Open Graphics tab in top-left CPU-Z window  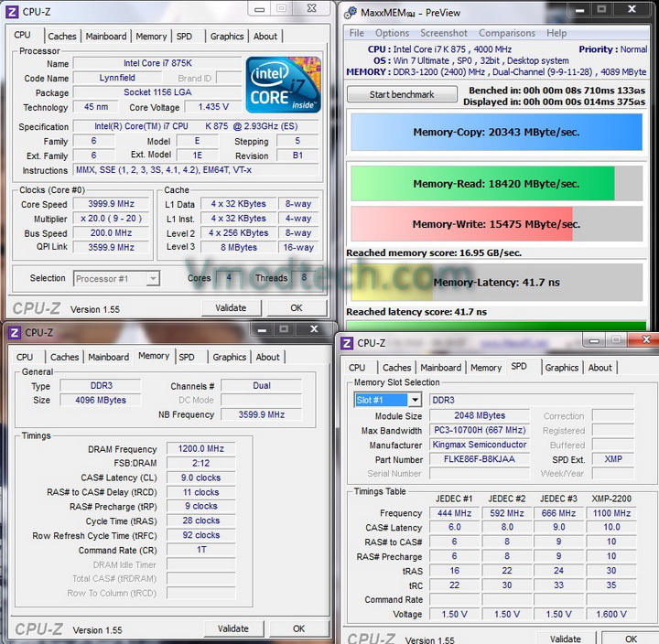pyautogui.click(x=227, y=36)
